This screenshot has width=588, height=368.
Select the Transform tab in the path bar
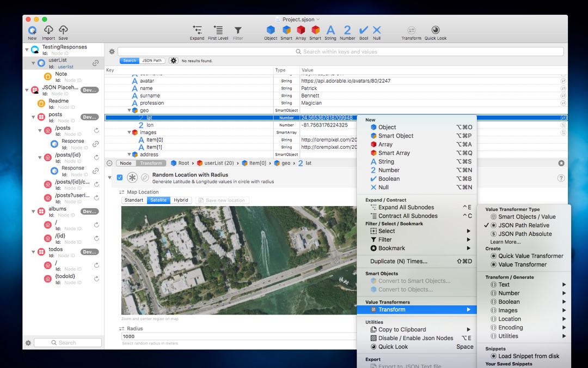point(151,163)
